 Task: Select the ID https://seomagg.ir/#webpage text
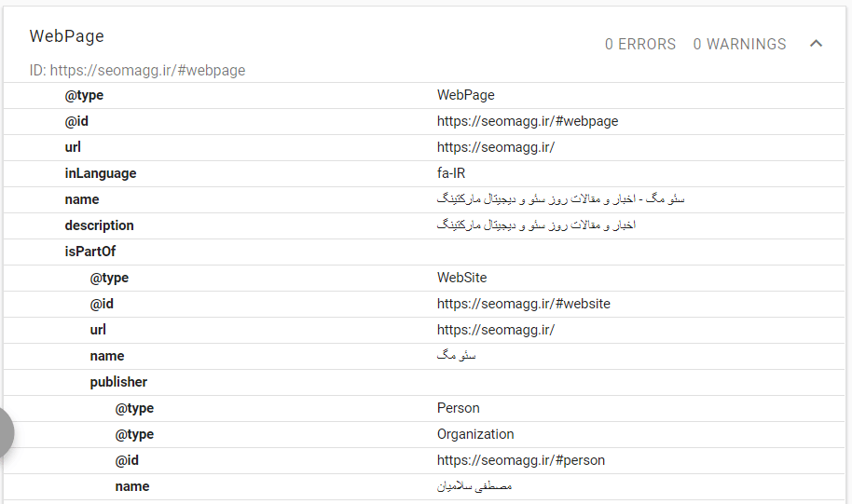point(137,70)
